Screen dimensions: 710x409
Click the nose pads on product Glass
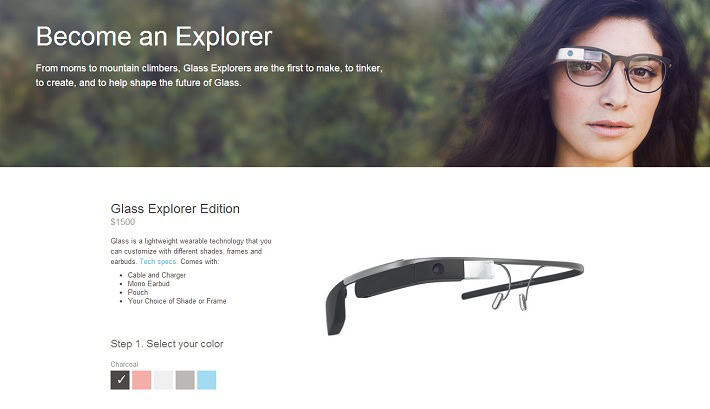[509, 301]
